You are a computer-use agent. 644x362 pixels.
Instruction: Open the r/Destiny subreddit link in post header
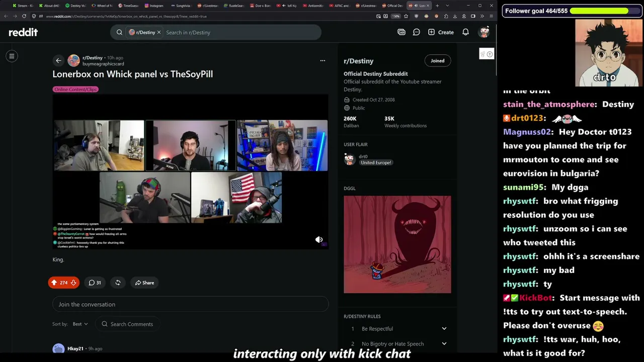point(93,58)
